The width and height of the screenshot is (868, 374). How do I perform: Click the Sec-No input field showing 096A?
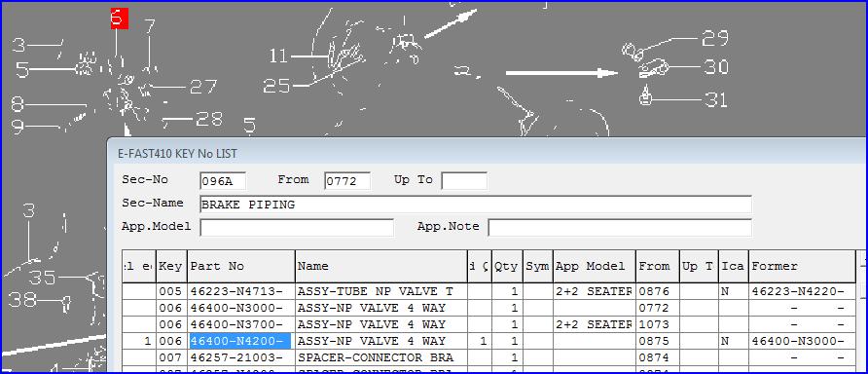point(223,180)
